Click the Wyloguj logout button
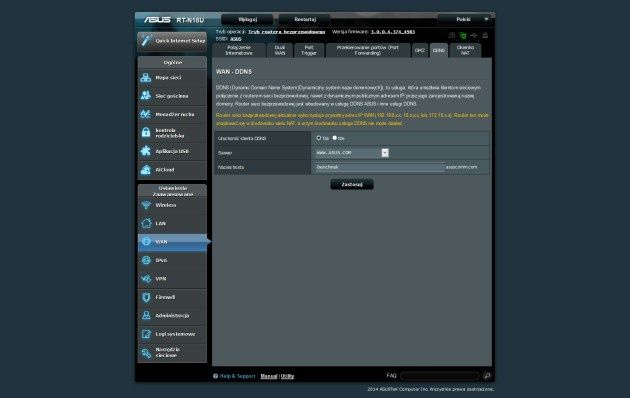Viewport: 630px width, 398px height. coord(247,19)
